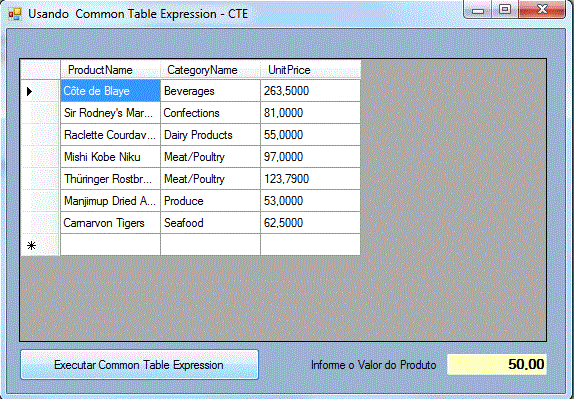Viewport: 574px width, 399px height.
Task: Select the Dairy Products cell
Action: point(210,135)
